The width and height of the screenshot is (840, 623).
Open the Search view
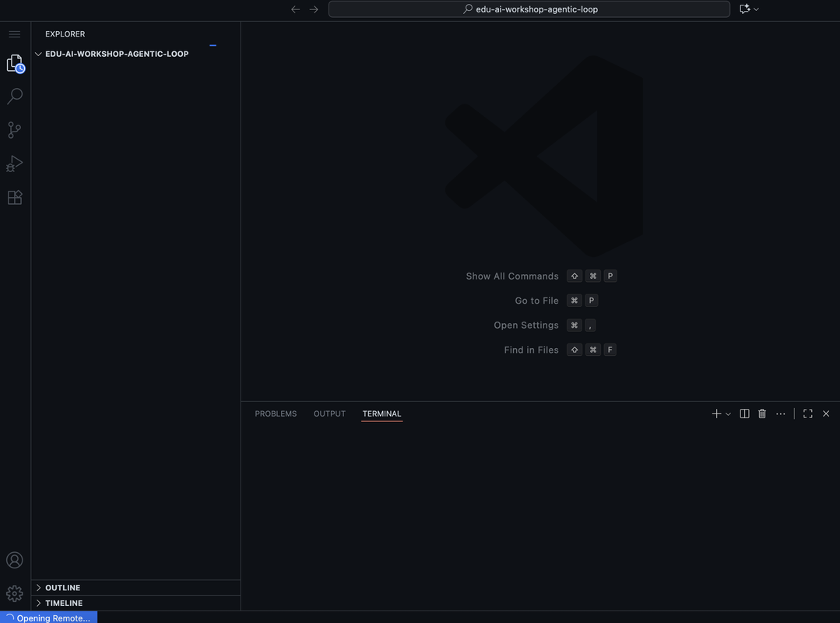pos(15,97)
